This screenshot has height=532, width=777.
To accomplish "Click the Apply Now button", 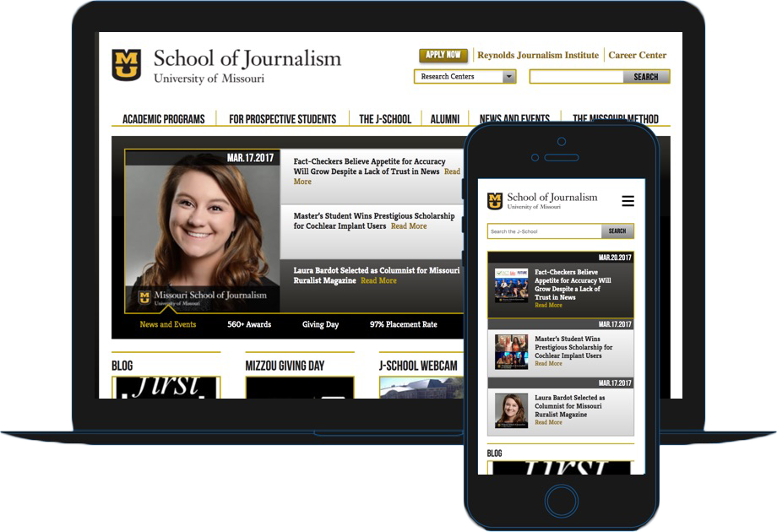I will point(443,55).
